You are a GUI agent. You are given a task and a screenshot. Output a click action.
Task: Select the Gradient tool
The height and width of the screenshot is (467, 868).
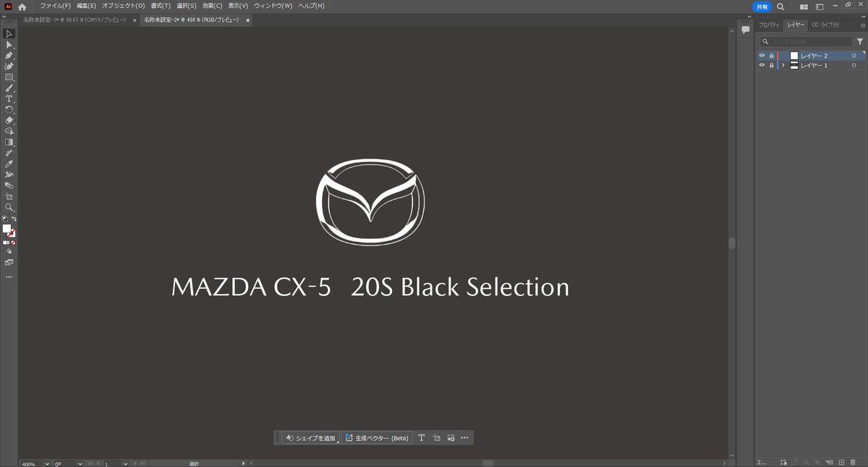[x=9, y=142]
